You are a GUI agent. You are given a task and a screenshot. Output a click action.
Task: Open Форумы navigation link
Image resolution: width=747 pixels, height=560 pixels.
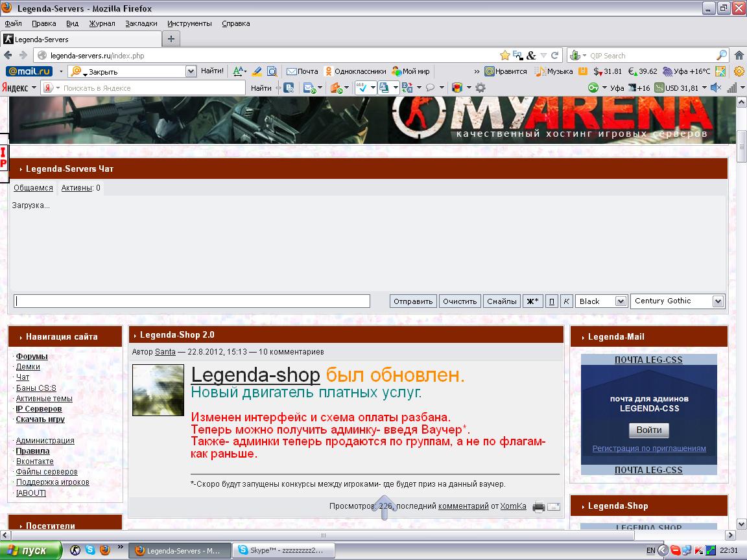point(32,356)
